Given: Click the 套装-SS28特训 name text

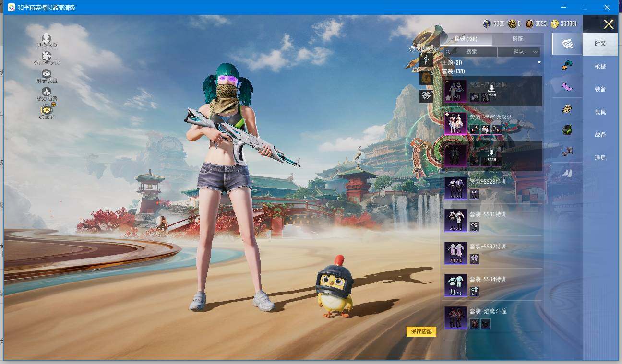Looking at the screenshot, I should pos(488,182).
